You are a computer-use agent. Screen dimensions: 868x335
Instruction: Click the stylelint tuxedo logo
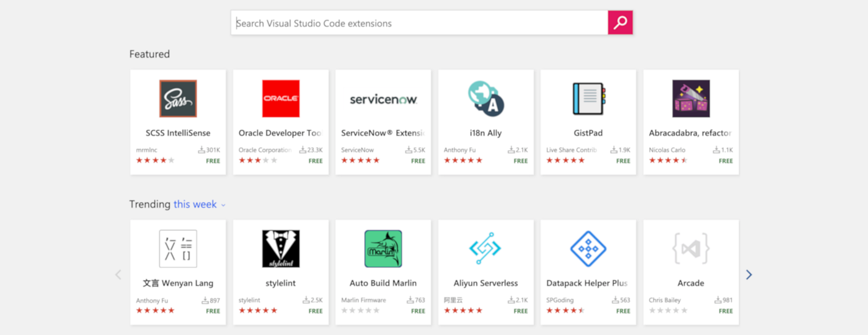[x=281, y=248]
